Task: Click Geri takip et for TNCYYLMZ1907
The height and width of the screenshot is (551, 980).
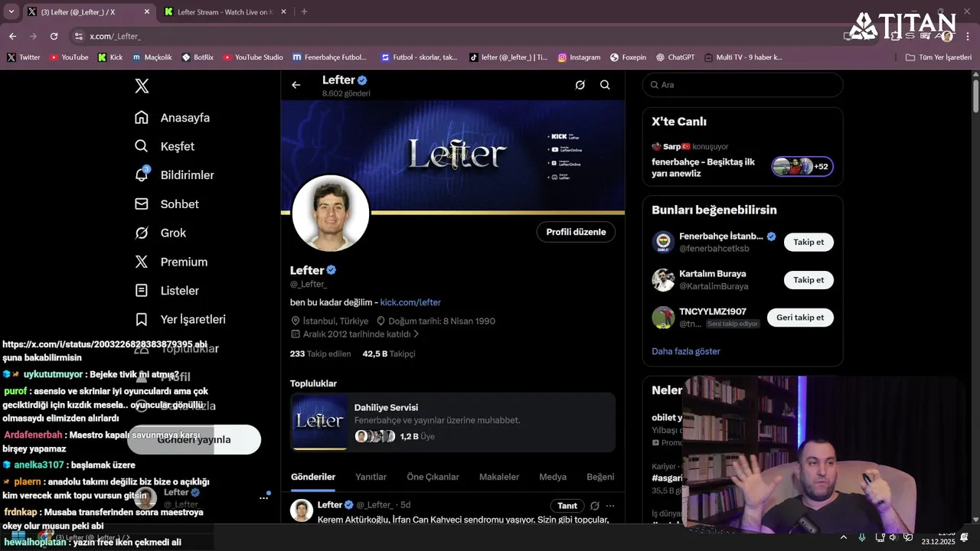Action: point(800,318)
